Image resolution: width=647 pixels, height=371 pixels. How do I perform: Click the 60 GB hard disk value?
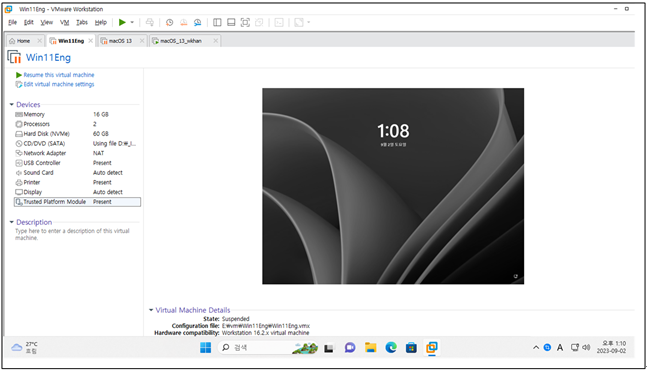point(101,134)
